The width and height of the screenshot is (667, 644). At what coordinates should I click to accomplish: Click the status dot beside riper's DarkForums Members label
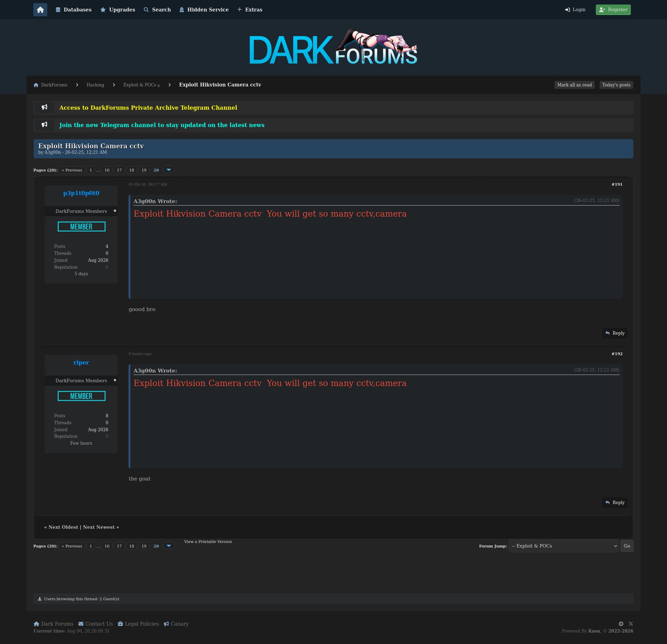115,380
